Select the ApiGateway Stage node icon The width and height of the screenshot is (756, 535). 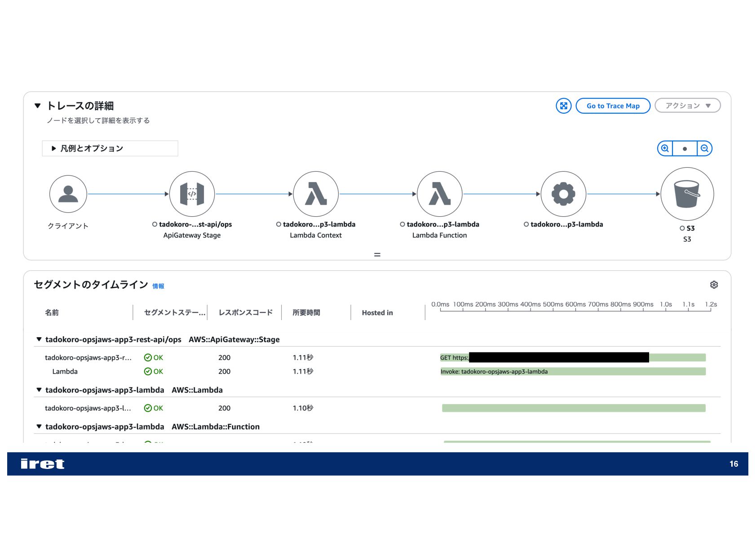click(192, 194)
